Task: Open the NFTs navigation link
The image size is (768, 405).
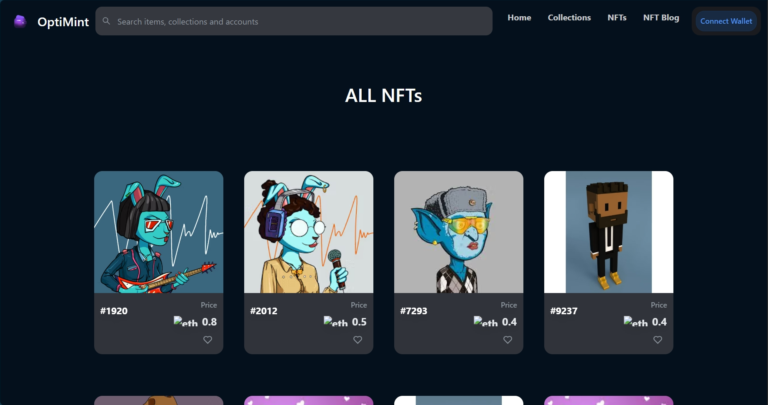Action: pyautogui.click(x=617, y=18)
